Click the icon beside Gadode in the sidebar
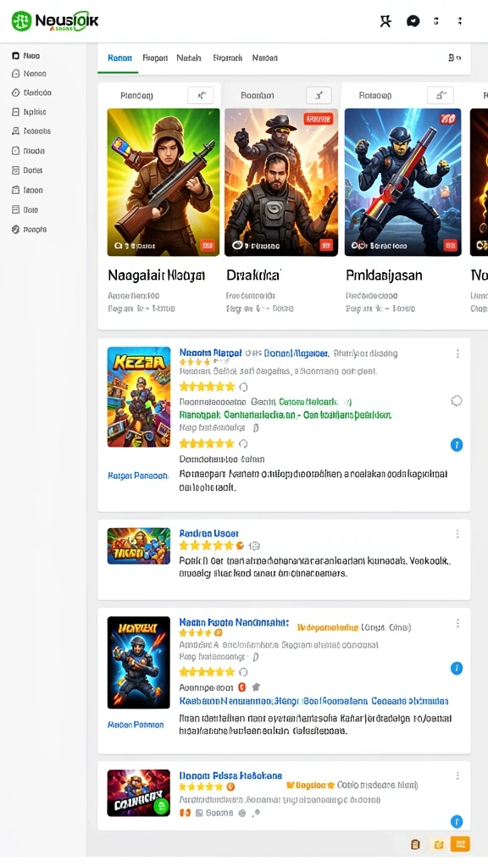 pos(15,92)
